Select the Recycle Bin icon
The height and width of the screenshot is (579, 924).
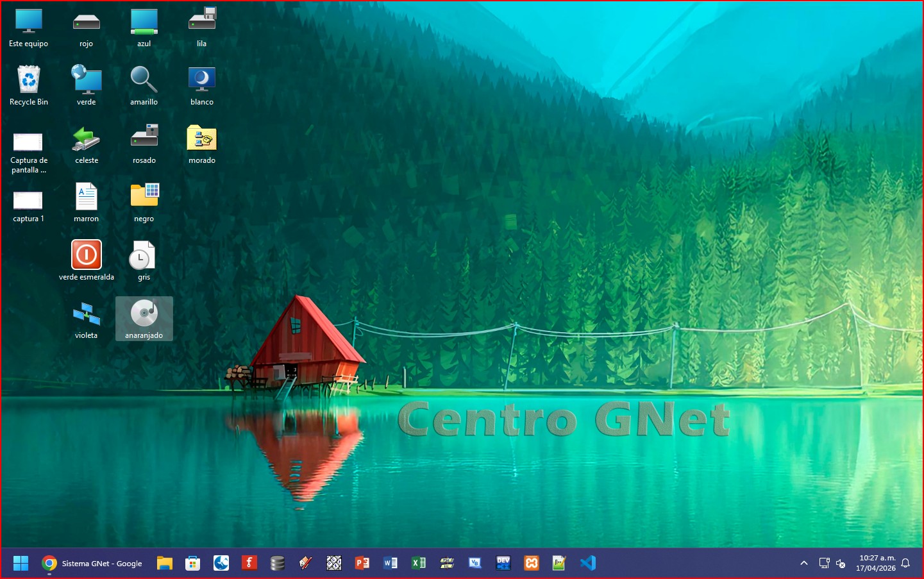(29, 80)
